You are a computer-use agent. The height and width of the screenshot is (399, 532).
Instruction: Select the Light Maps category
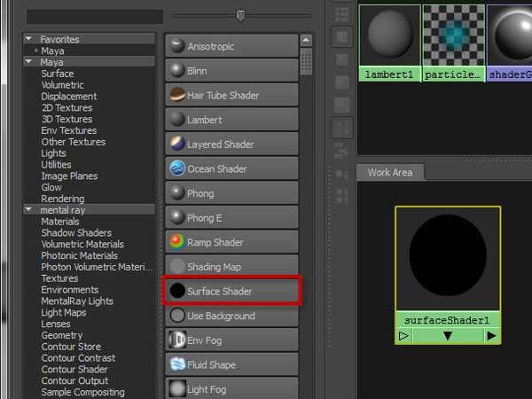64,312
